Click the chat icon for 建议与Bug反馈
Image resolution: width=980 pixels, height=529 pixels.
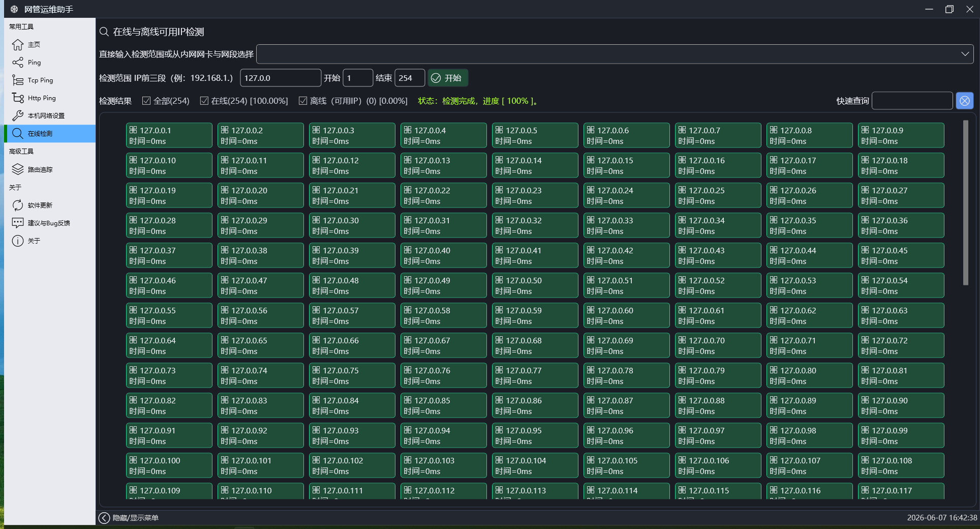[x=18, y=223]
